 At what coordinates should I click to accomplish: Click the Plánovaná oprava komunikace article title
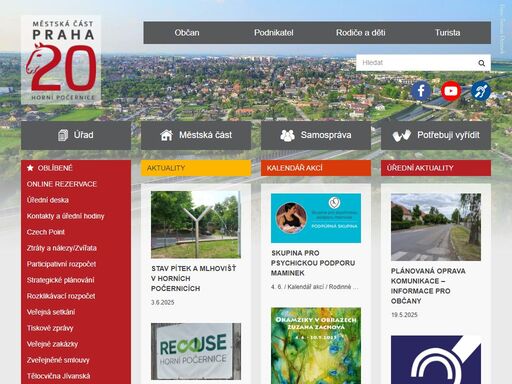pyautogui.click(x=428, y=286)
